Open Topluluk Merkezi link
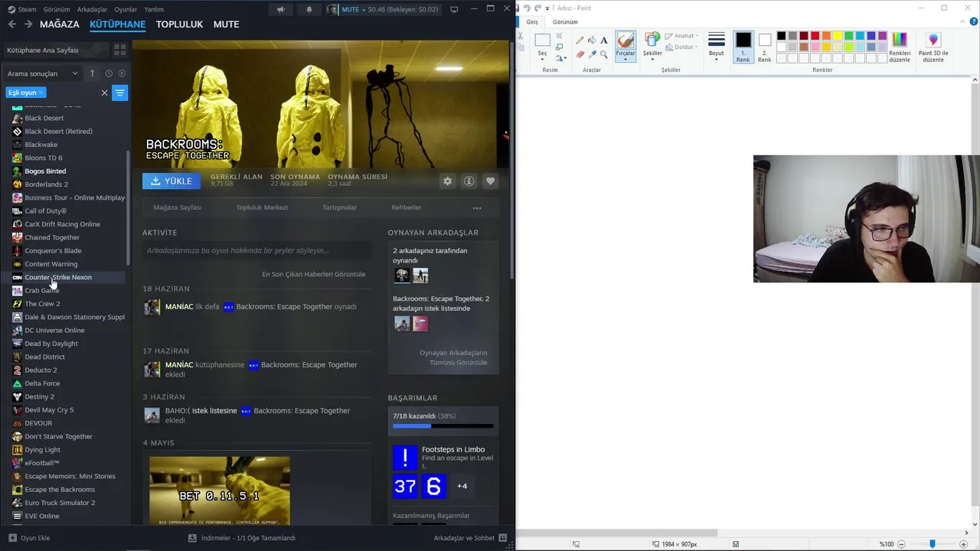The height and width of the screenshot is (551, 980). (x=262, y=207)
